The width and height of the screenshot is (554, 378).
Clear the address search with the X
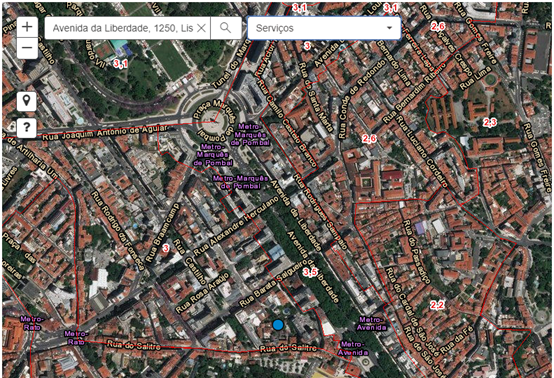(x=201, y=28)
